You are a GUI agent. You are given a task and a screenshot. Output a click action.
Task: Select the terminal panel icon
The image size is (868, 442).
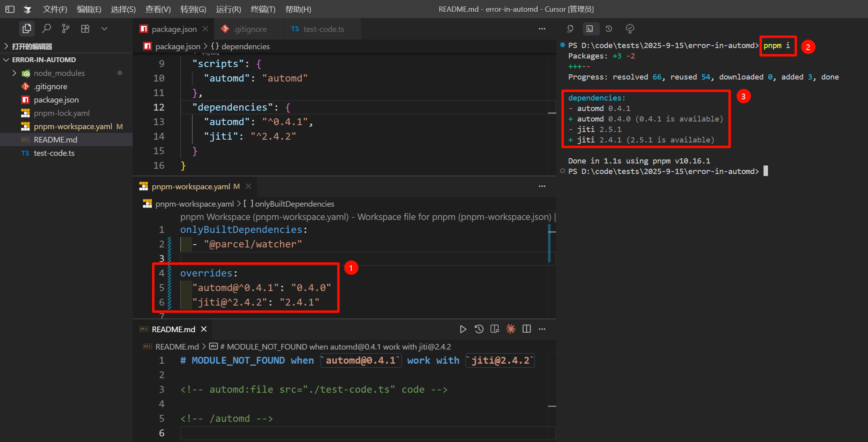point(590,29)
